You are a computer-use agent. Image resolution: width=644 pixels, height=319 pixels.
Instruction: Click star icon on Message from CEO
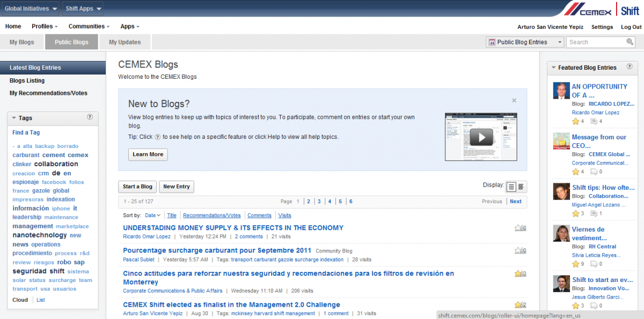tap(575, 172)
